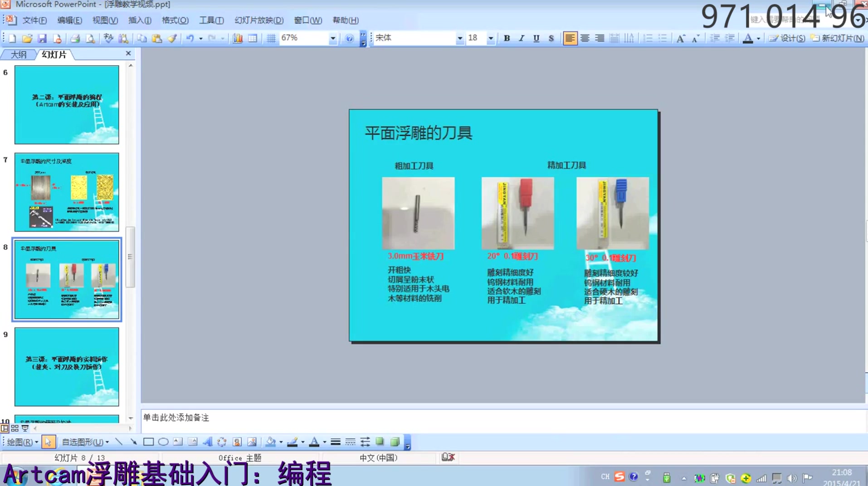This screenshot has height=486, width=868.
Task: Insert a text box from drawing toolbar
Action: 178,442
